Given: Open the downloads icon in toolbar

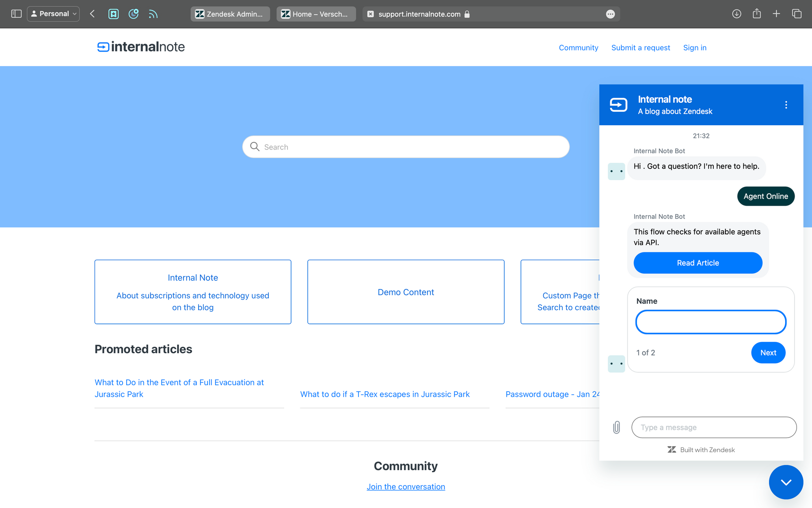Looking at the screenshot, I should [736, 14].
